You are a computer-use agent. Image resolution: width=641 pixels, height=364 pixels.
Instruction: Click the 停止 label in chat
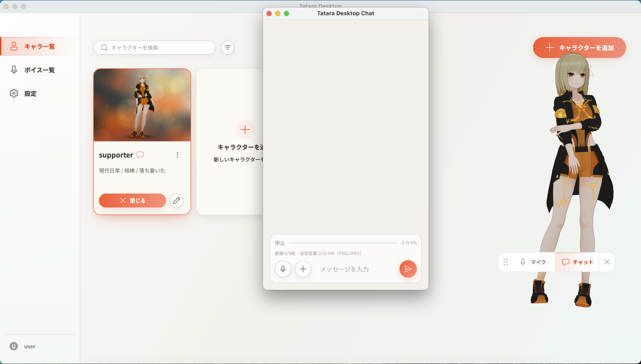tap(280, 243)
